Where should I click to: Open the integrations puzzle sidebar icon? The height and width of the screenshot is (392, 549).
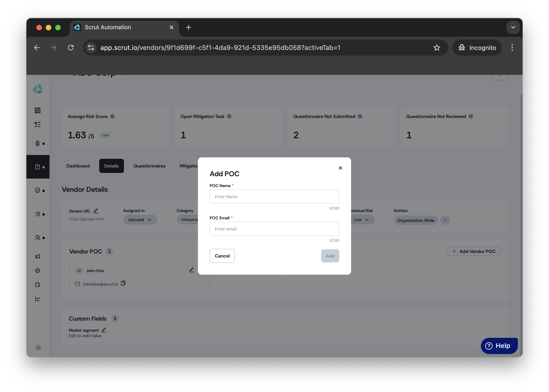[38, 285]
